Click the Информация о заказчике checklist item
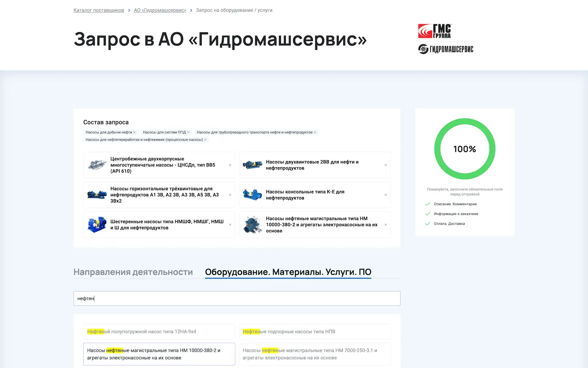Image resolution: width=588 pixels, height=368 pixels. tap(456, 214)
